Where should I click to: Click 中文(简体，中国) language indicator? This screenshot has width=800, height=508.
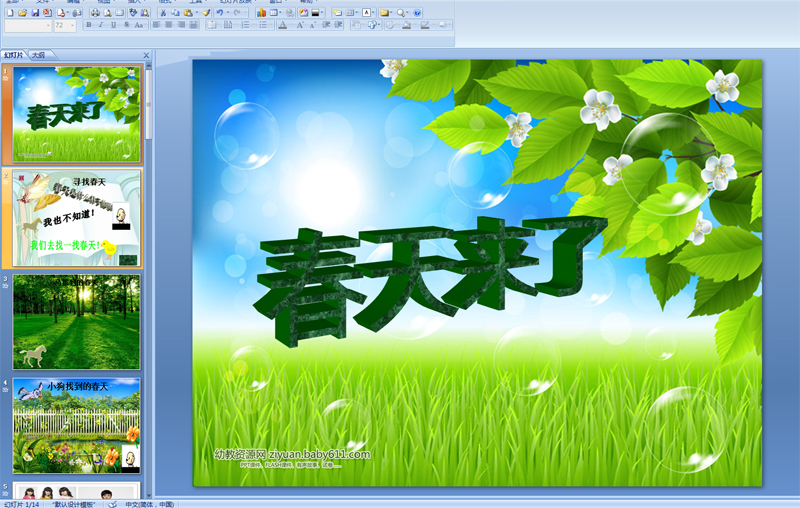point(149,504)
